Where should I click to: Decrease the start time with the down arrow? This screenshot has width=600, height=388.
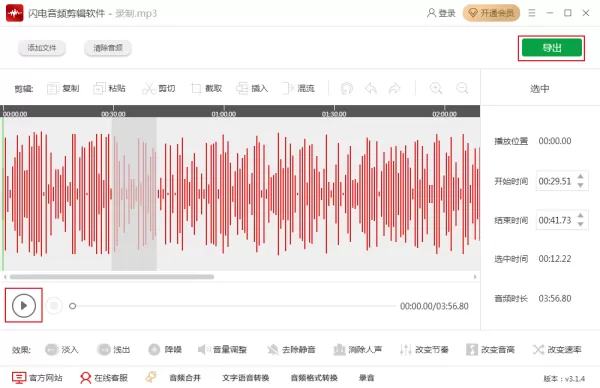tap(580, 185)
